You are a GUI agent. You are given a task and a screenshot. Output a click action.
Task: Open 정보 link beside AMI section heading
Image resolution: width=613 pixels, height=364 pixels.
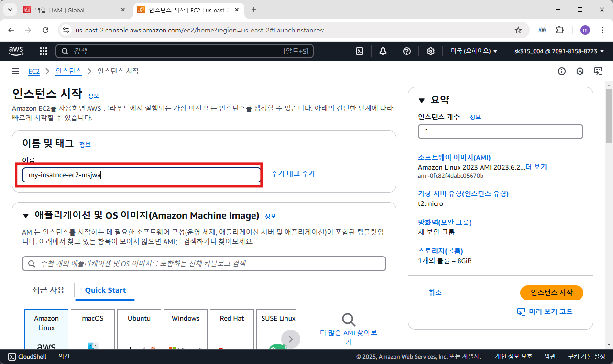coord(270,216)
